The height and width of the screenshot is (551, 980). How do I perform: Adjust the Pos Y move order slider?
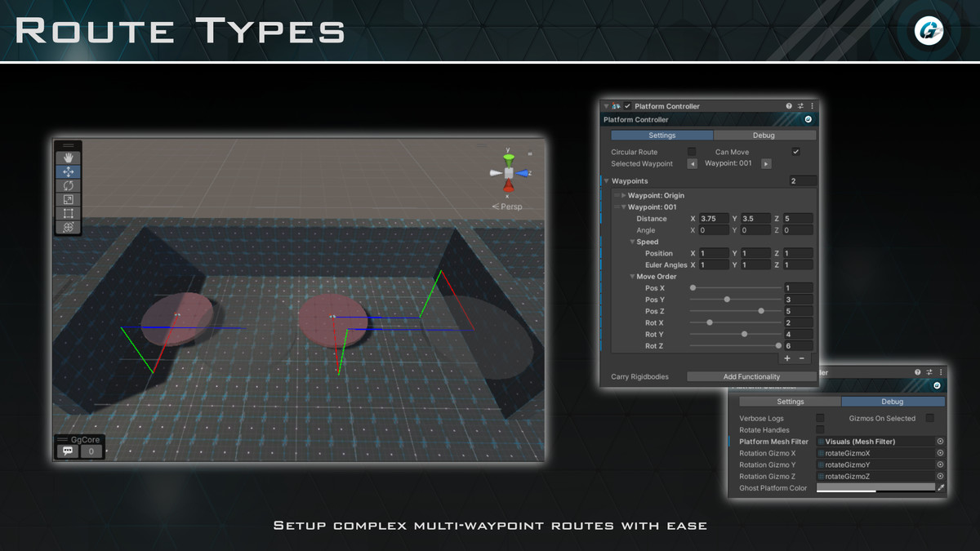(735, 300)
